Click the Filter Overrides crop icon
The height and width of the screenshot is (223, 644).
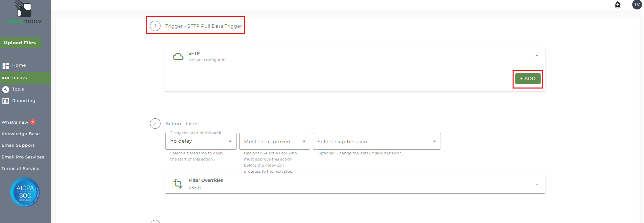point(178,183)
